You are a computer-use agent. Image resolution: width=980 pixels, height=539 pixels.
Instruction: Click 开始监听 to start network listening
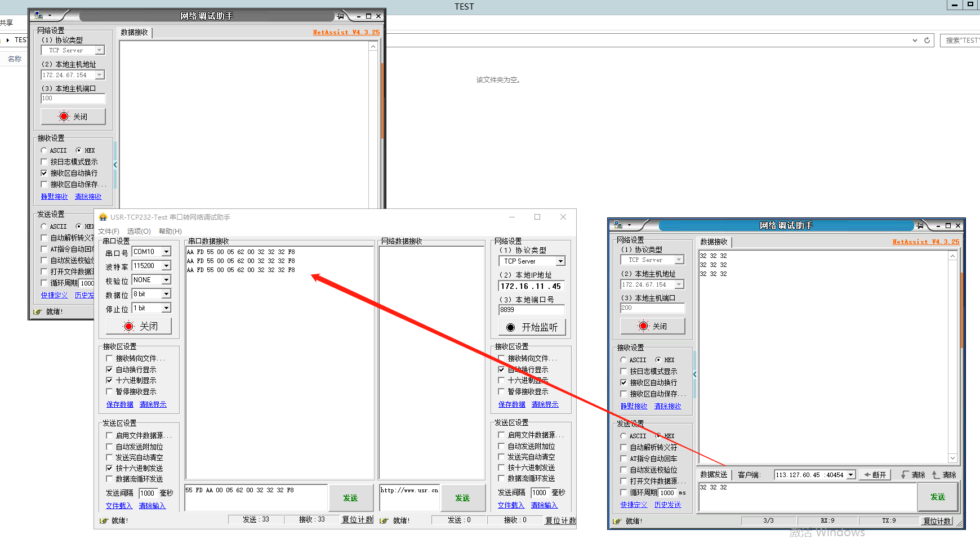tap(532, 327)
